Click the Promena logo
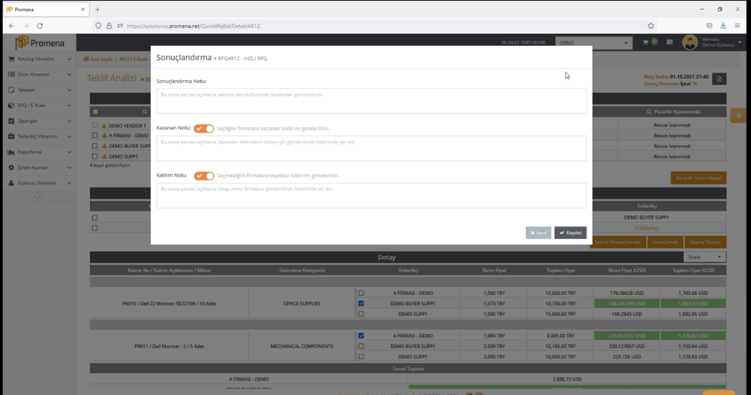This screenshot has height=395, width=751. click(x=39, y=43)
